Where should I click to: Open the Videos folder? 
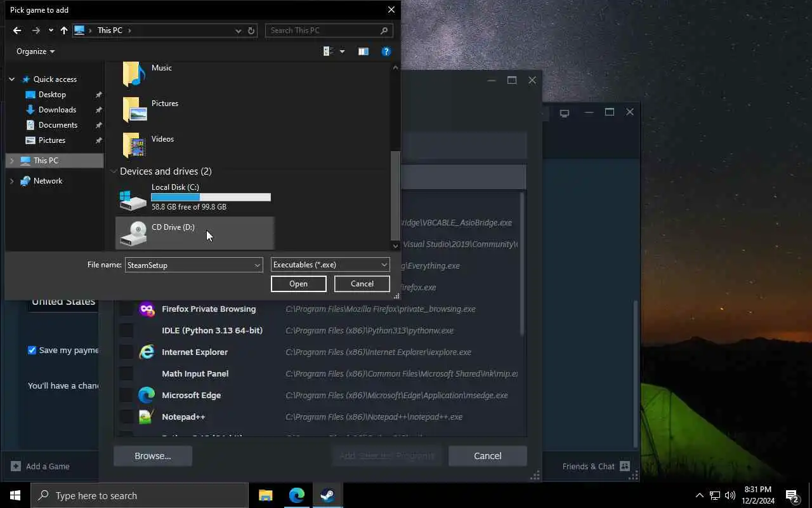point(149,145)
